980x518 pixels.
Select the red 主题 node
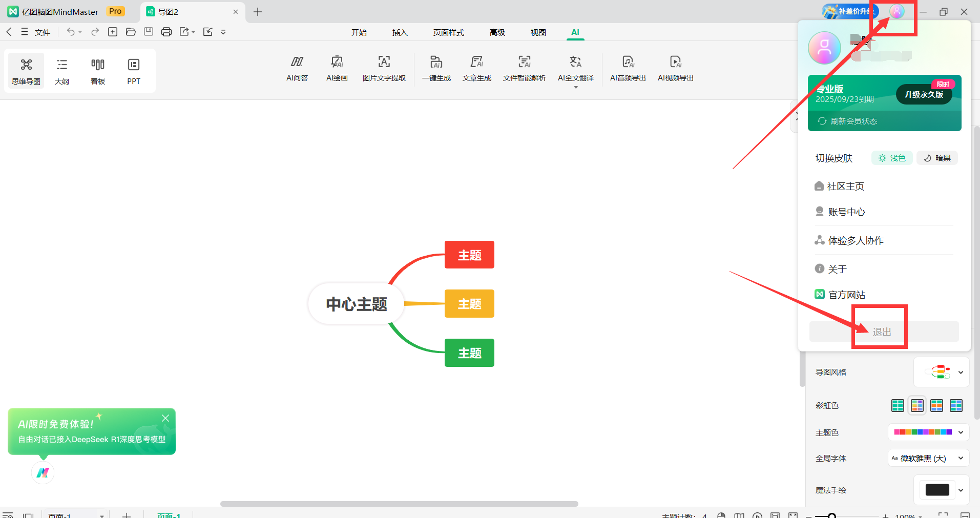tap(469, 255)
